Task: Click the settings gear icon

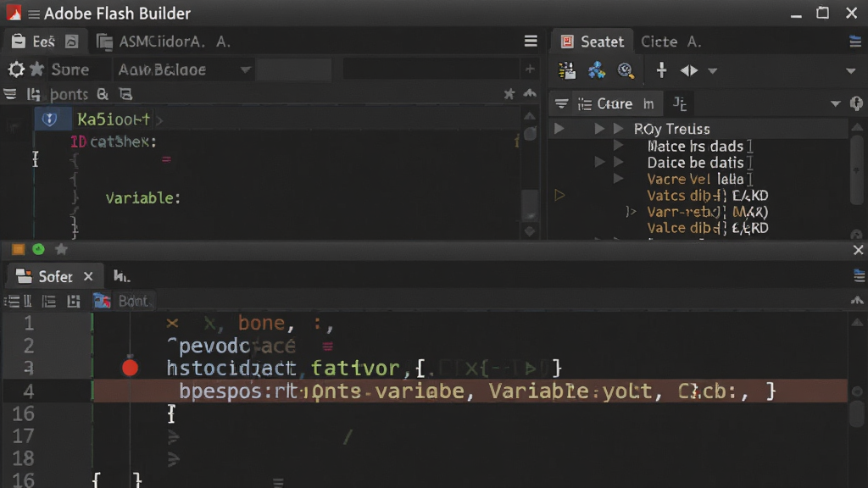Action: point(16,69)
